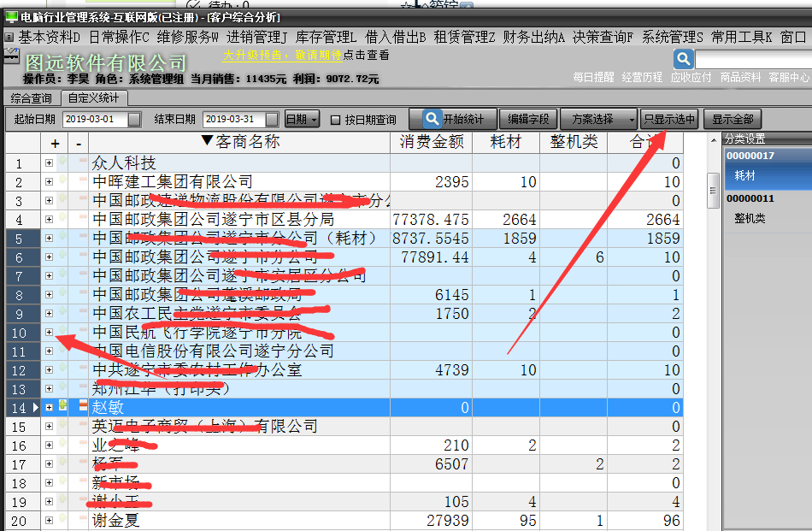Open the 日期 dropdown
The height and width of the screenshot is (531, 812).
(302, 120)
